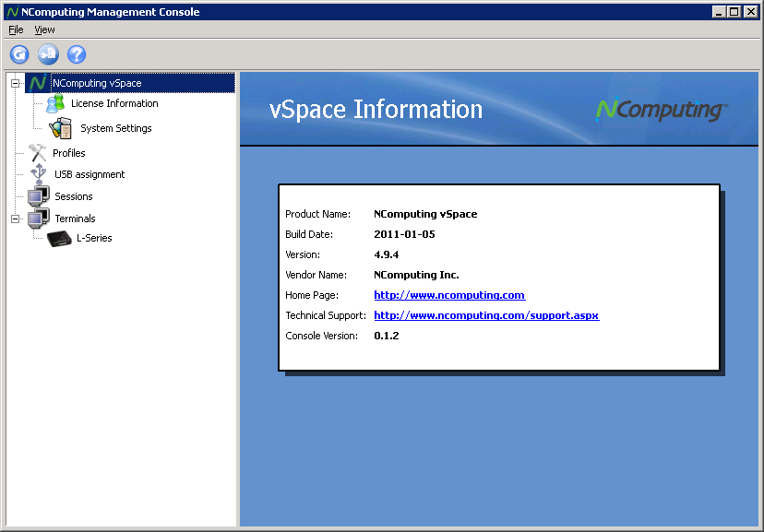Click the Profiles tools icon

(38, 153)
